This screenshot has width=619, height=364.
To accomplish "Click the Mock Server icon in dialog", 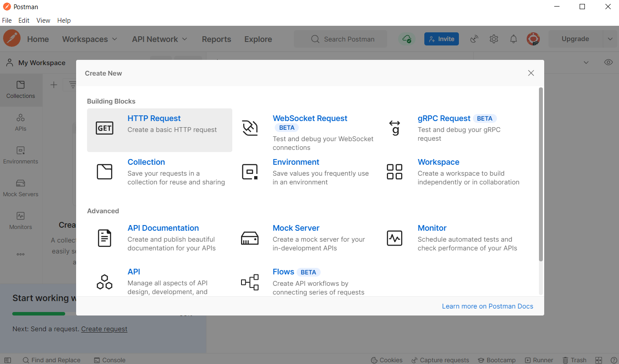I will coord(250,238).
